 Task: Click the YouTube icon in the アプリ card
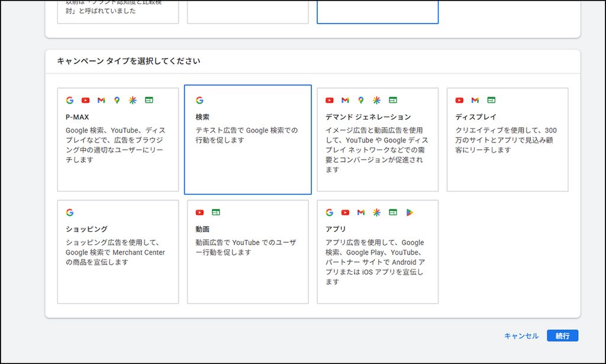point(345,212)
